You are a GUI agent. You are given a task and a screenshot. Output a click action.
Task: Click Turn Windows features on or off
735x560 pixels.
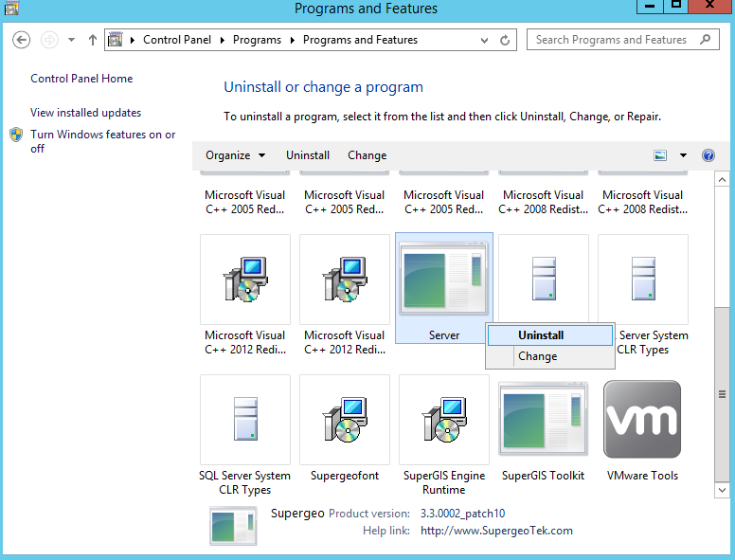102,141
